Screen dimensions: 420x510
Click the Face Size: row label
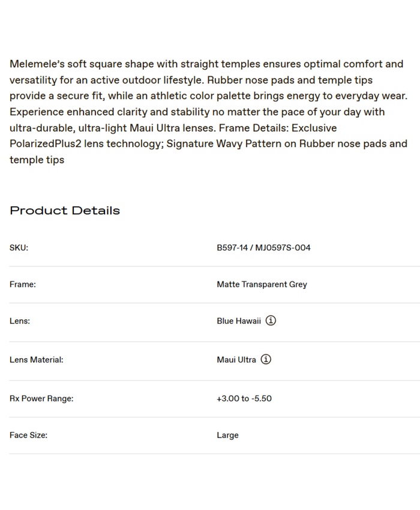pos(28,435)
